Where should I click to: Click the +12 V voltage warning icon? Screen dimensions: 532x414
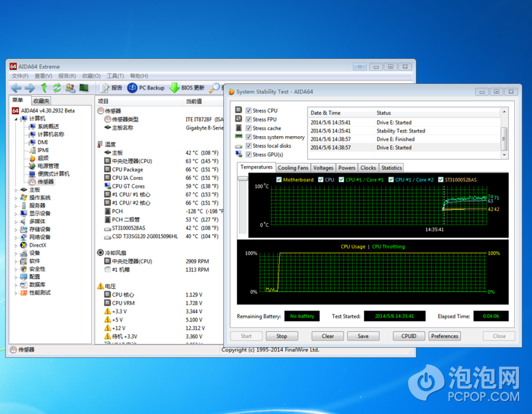(x=107, y=328)
